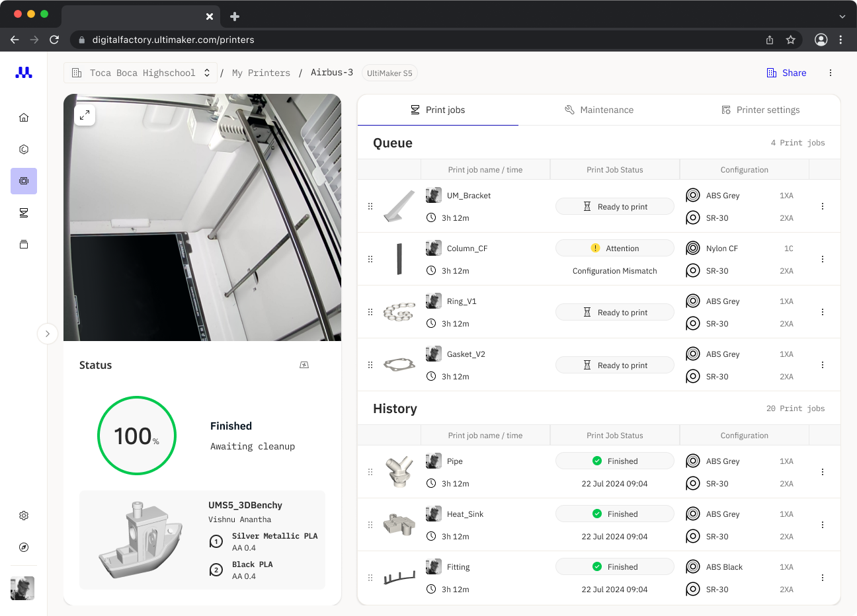Click the home icon in sidebar

click(x=24, y=118)
